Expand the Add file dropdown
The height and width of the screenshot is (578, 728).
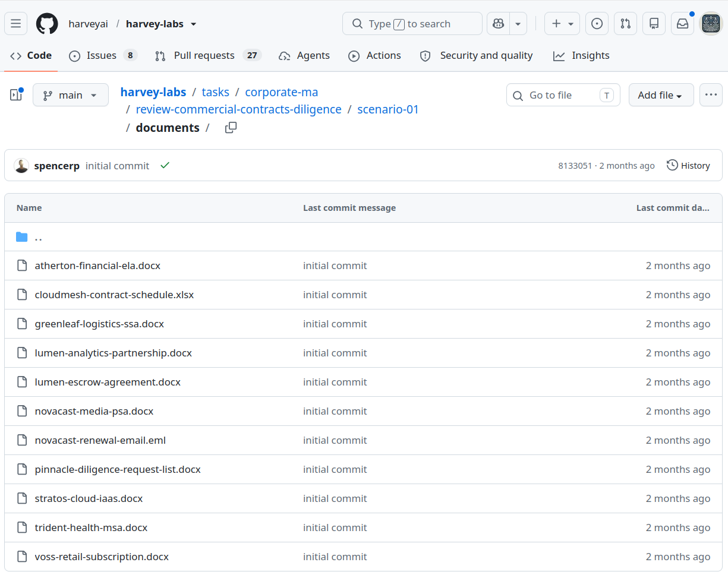coord(661,95)
